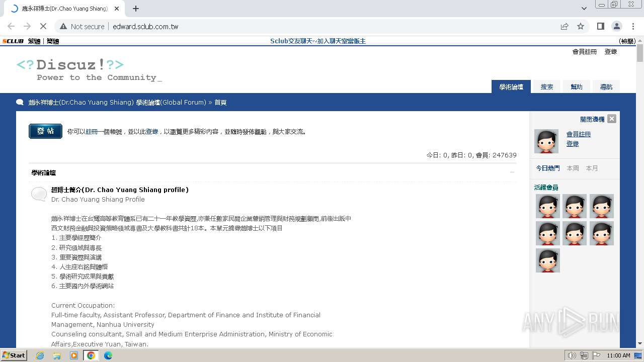Stop loading the page in Chrome
644x362 pixels.
point(43,26)
